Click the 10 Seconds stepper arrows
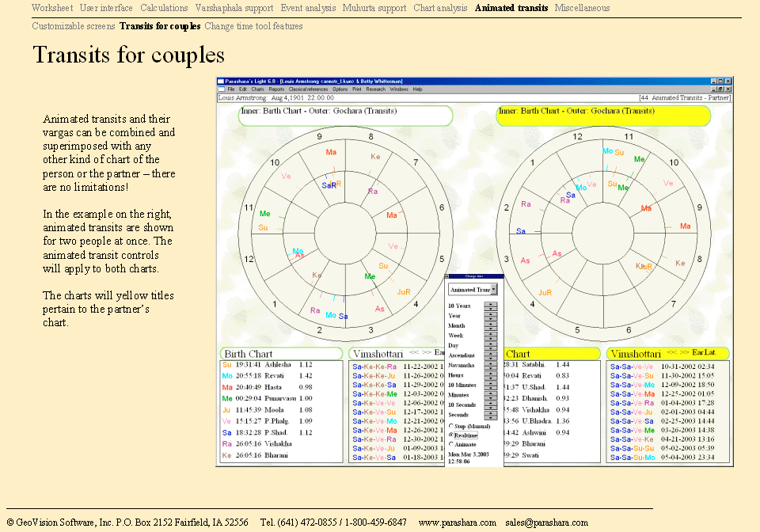 (491, 405)
